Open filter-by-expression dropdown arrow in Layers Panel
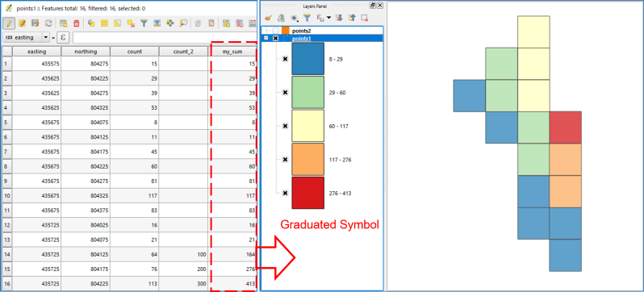This screenshot has height=292, width=644. click(328, 18)
